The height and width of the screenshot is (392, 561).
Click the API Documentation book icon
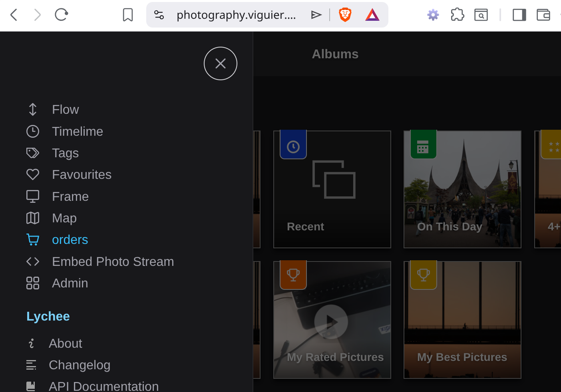point(31,386)
